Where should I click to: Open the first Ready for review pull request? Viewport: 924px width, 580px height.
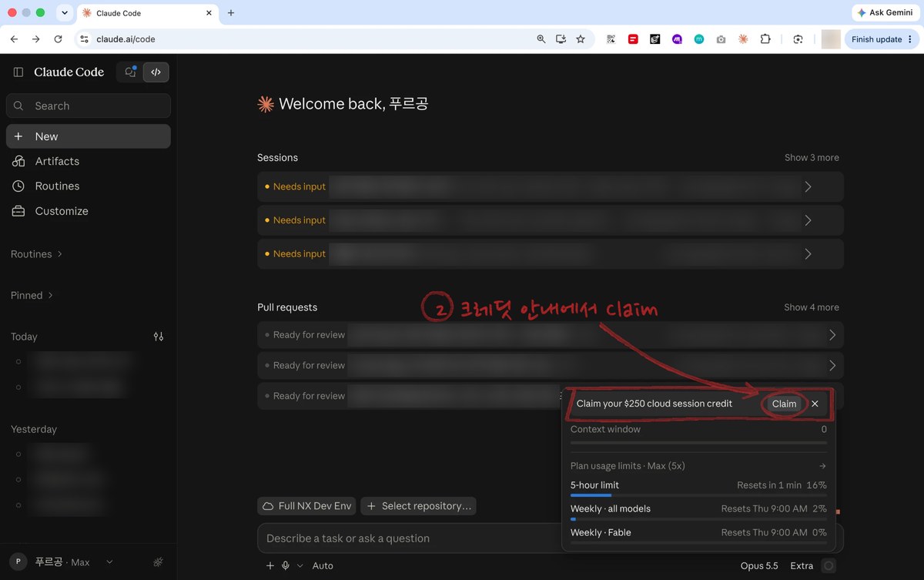coord(551,335)
